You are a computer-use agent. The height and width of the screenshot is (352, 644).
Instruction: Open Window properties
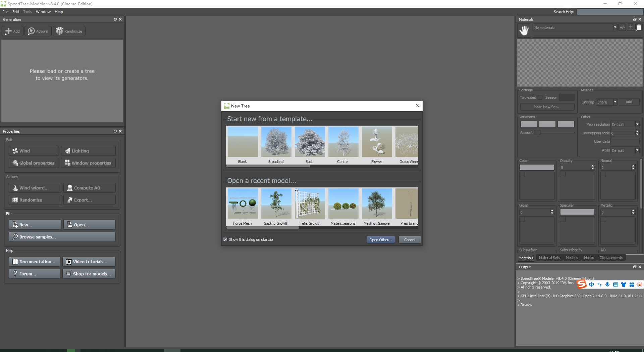(89, 163)
